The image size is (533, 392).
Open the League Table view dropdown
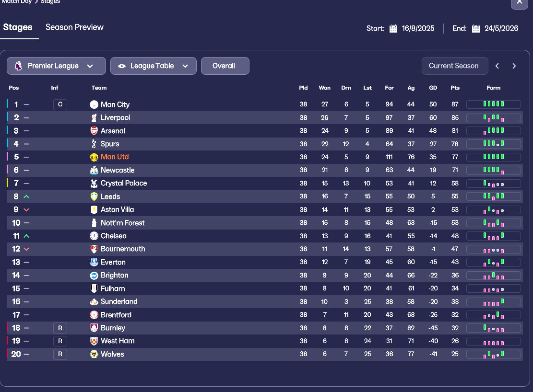point(153,66)
